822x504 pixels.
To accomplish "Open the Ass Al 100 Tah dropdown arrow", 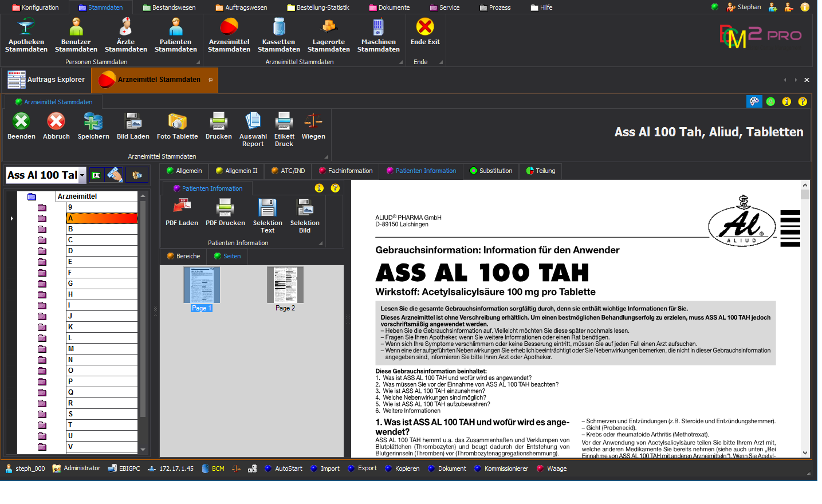I will 82,175.
